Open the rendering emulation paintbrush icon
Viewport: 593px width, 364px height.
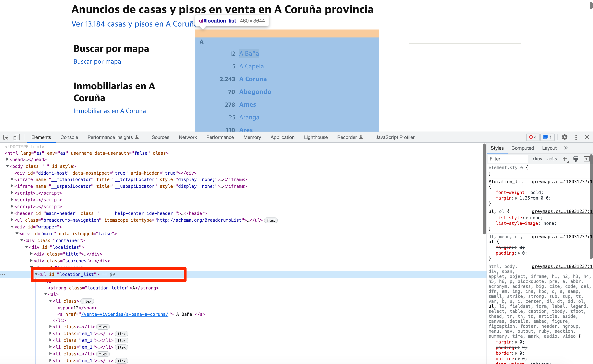[576, 159]
